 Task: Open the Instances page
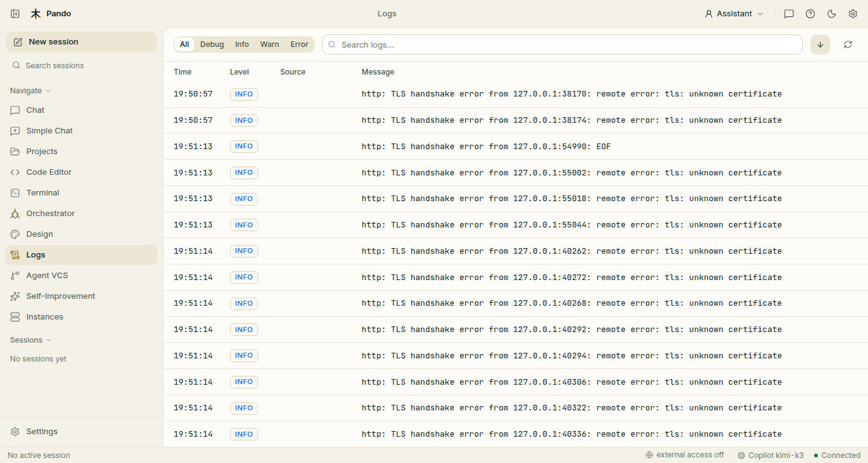[x=81, y=317]
